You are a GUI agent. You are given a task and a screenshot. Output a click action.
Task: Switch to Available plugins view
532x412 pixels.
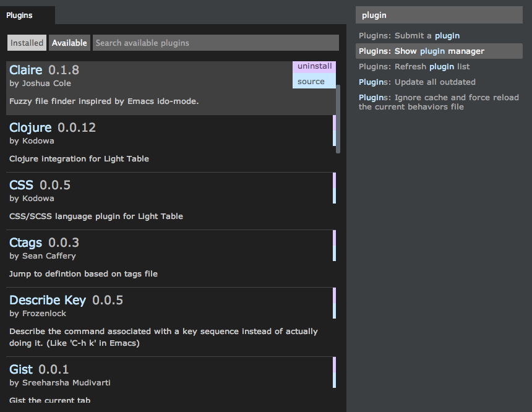pyautogui.click(x=69, y=43)
